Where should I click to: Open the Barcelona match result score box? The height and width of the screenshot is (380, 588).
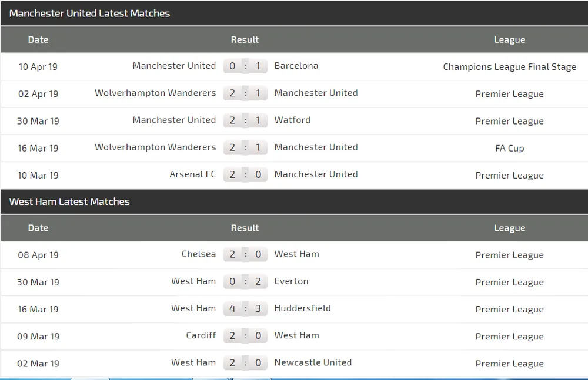coord(245,66)
